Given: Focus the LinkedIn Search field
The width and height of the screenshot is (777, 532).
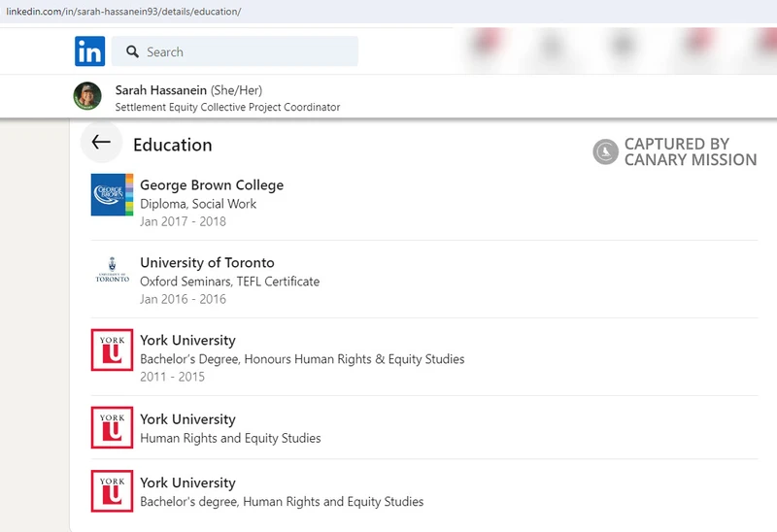Looking at the screenshot, I should (234, 51).
